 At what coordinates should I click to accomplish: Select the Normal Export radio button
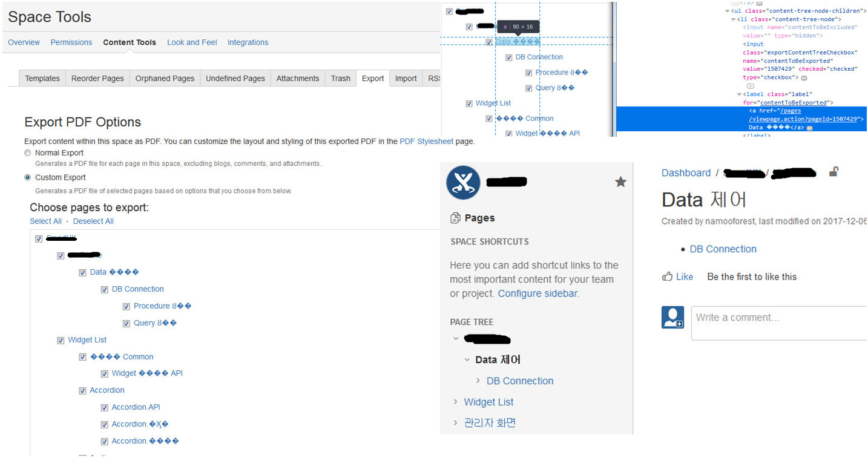[x=27, y=153]
